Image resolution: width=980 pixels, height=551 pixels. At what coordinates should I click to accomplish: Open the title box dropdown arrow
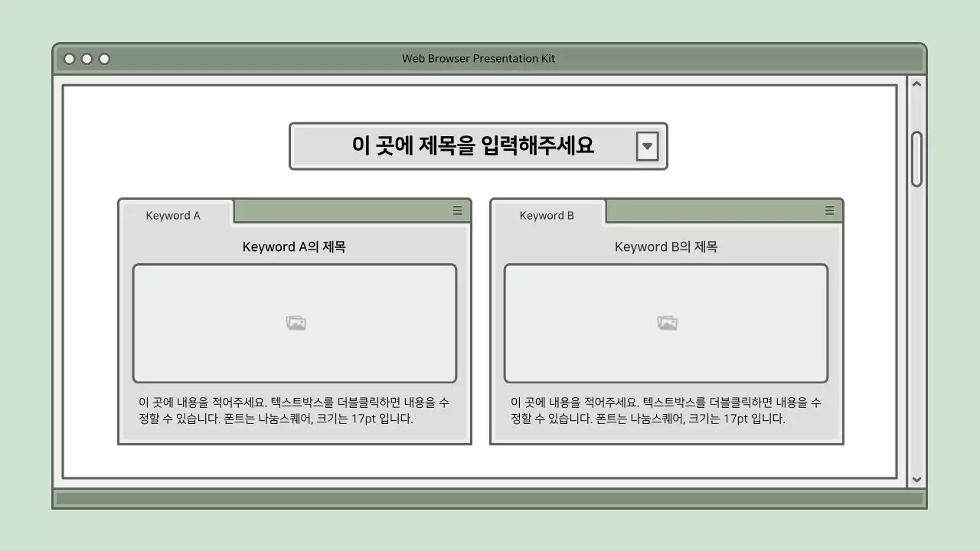coord(648,145)
